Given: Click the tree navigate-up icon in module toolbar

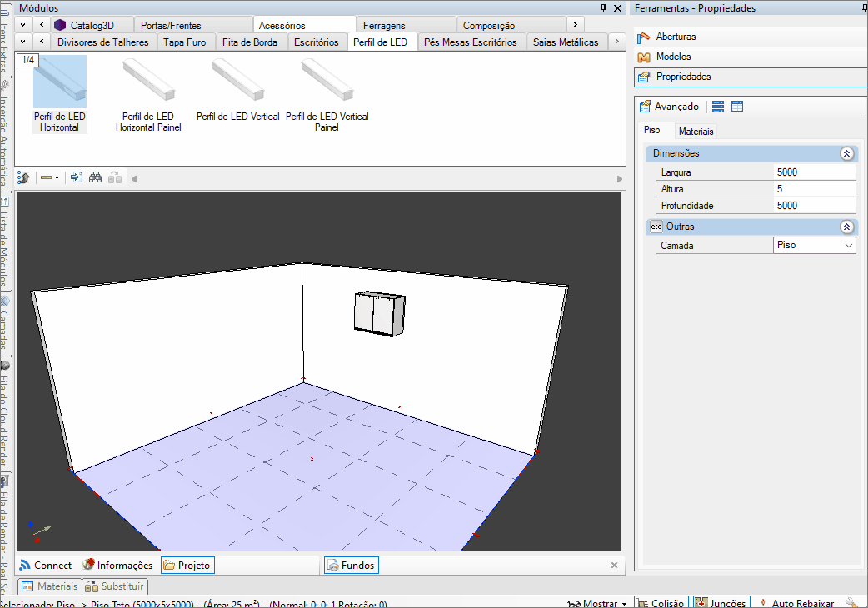Looking at the screenshot, I should pos(24,177).
